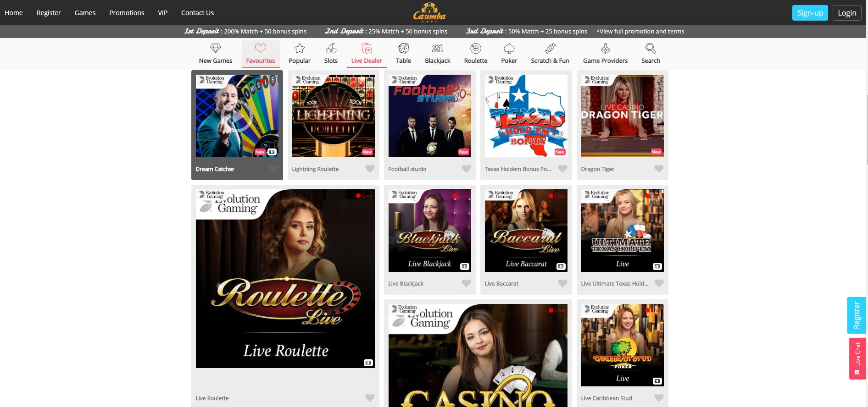Click the Casimba logo
The image size is (868, 407).
(x=429, y=12)
